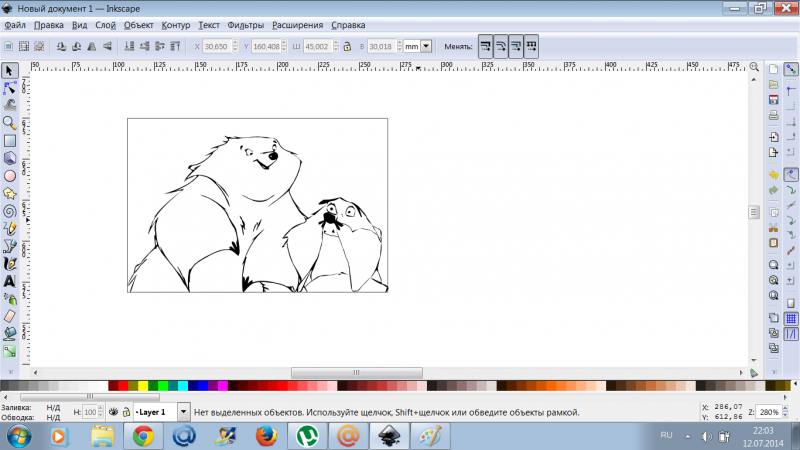Step the zoom percentage spinner

[x=785, y=412]
